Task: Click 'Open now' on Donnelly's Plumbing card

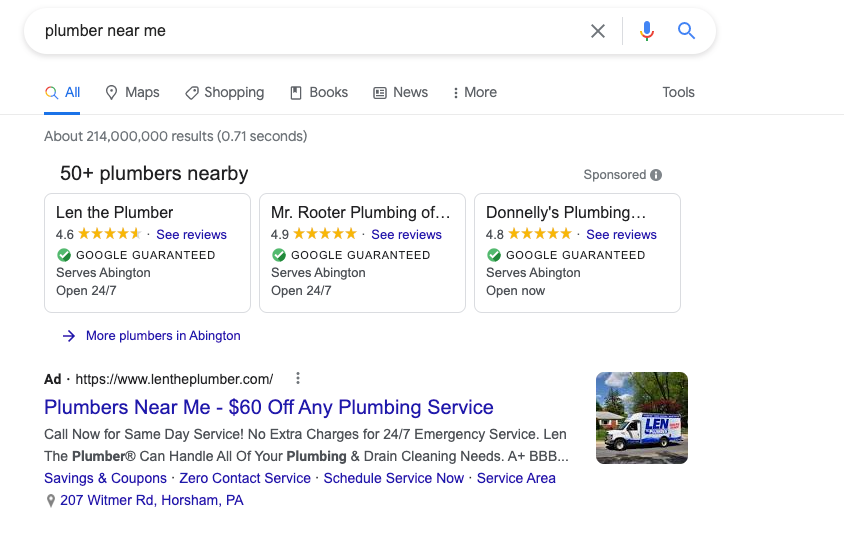Action: tap(515, 291)
